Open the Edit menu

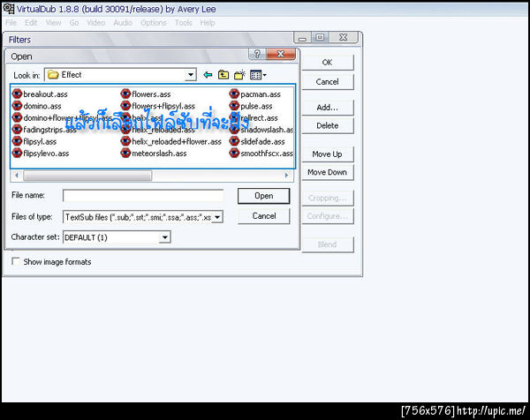(x=31, y=23)
